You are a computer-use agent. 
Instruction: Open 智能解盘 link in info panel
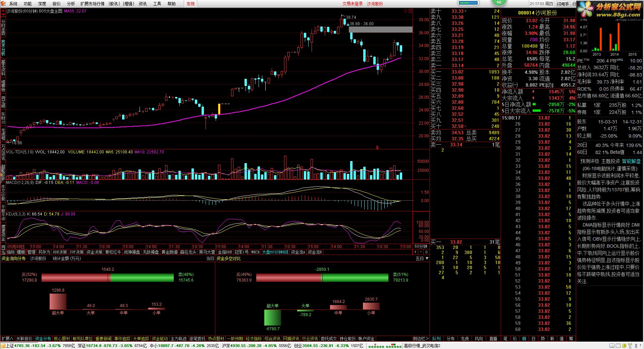click(631, 161)
